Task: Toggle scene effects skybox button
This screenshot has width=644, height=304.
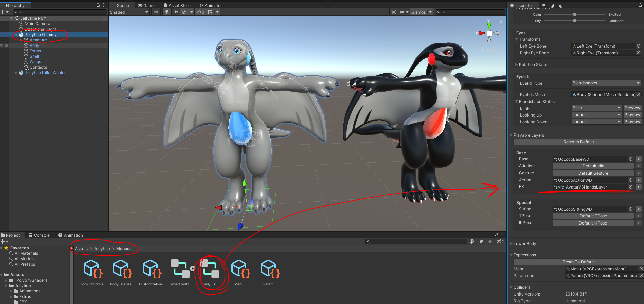Action: [184, 12]
